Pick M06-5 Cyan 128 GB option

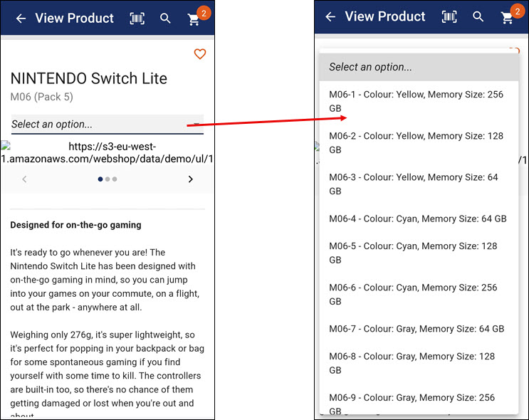click(418, 253)
